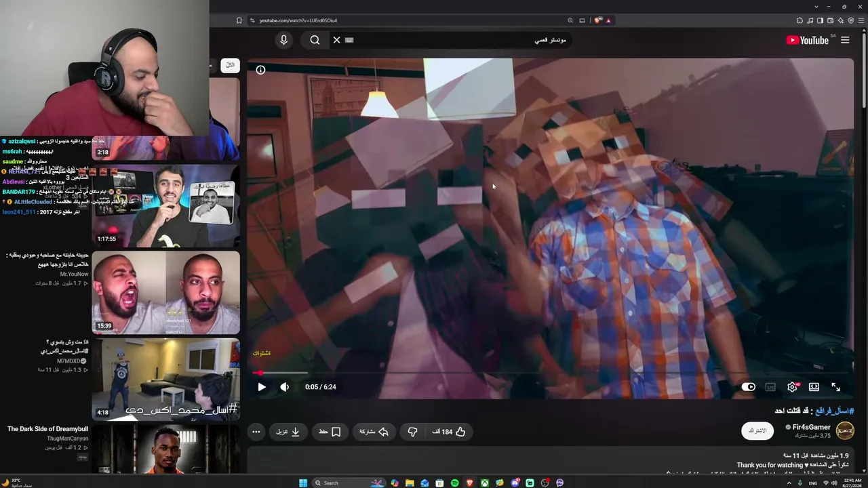The width and height of the screenshot is (868, 488).
Task: Open the video info card
Action: pos(260,70)
